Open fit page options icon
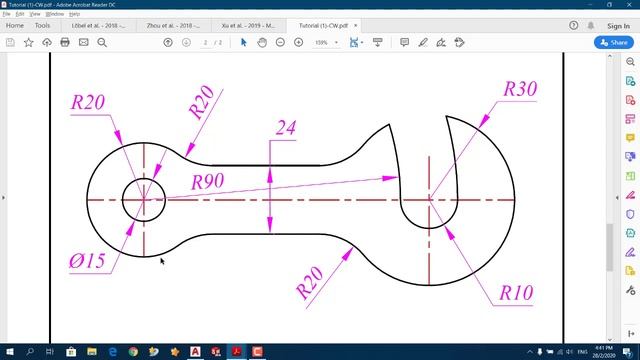This screenshot has height=360, width=640. 354,42
